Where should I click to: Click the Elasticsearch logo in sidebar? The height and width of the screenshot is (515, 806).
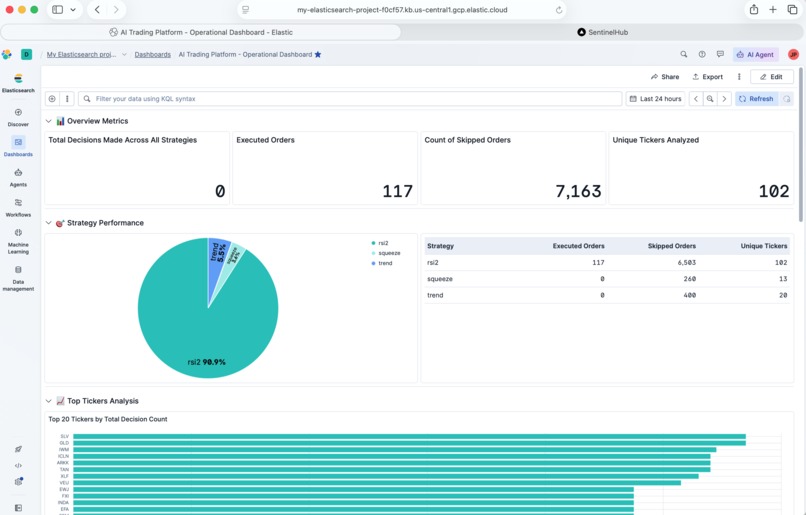click(18, 79)
